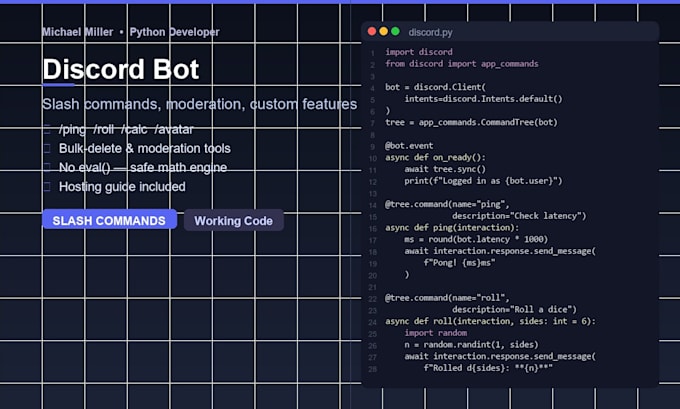Click code line 'tree = app_commands.CommandTree(bot)'

pyautogui.click(x=471, y=122)
